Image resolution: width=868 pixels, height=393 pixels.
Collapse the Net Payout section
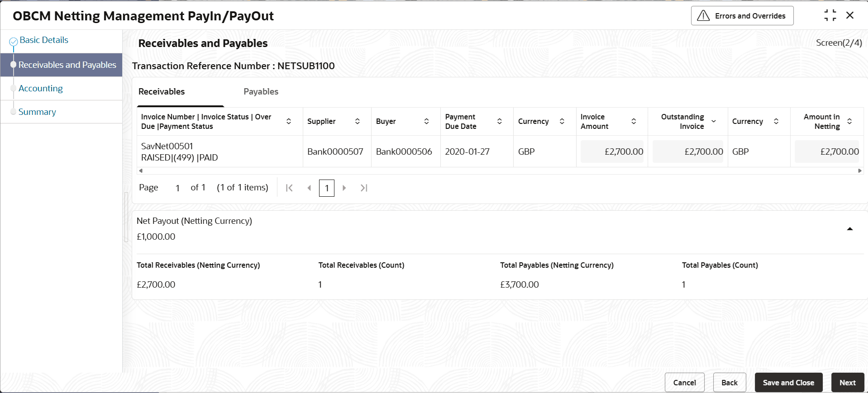click(849, 229)
